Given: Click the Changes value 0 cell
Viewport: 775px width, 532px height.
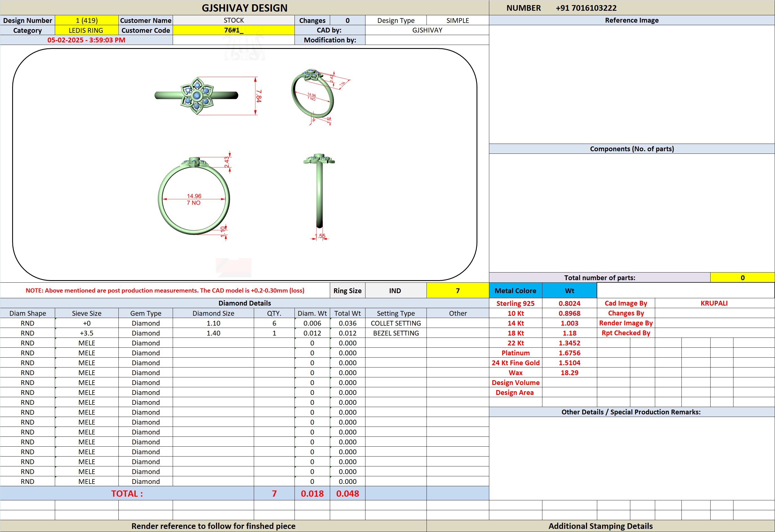Looking at the screenshot, I should pos(347,20).
